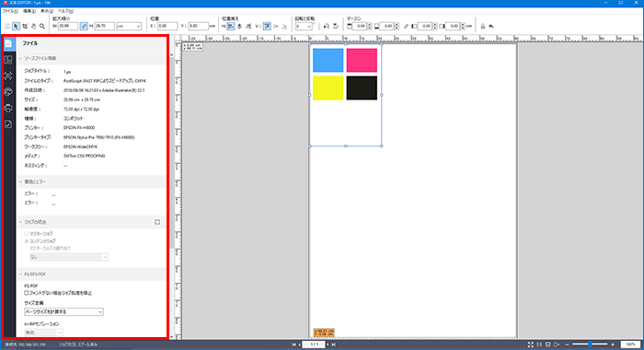Toggle the width-height proportion link icon

coord(84,26)
